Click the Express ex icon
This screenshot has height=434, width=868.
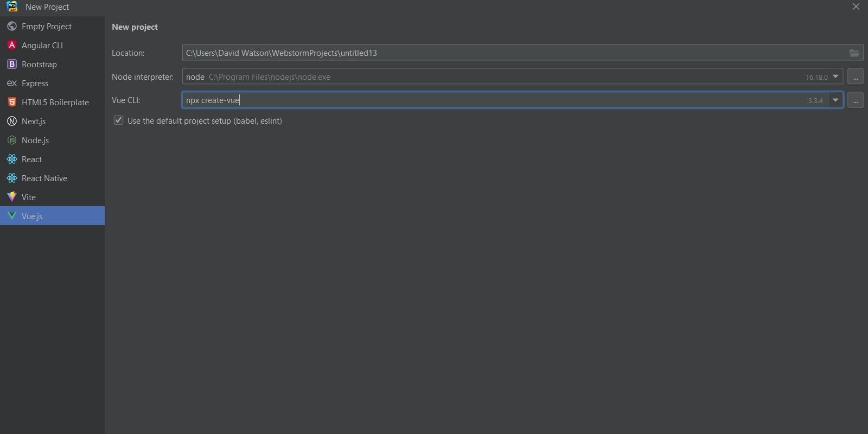(x=12, y=83)
